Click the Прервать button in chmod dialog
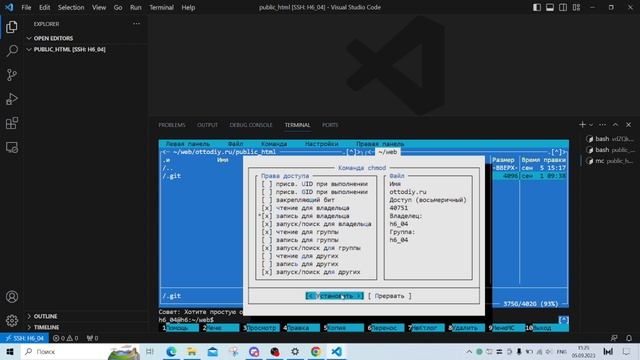Screen dimensions: 640x360 click(x=389, y=296)
